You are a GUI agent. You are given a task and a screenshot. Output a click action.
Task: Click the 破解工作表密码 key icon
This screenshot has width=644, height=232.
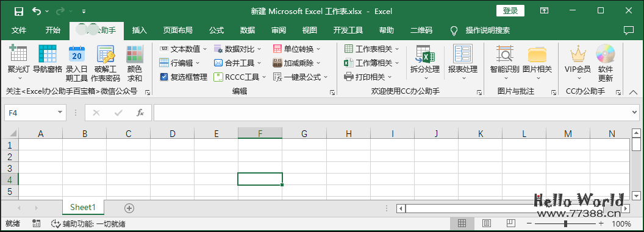click(106, 54)
